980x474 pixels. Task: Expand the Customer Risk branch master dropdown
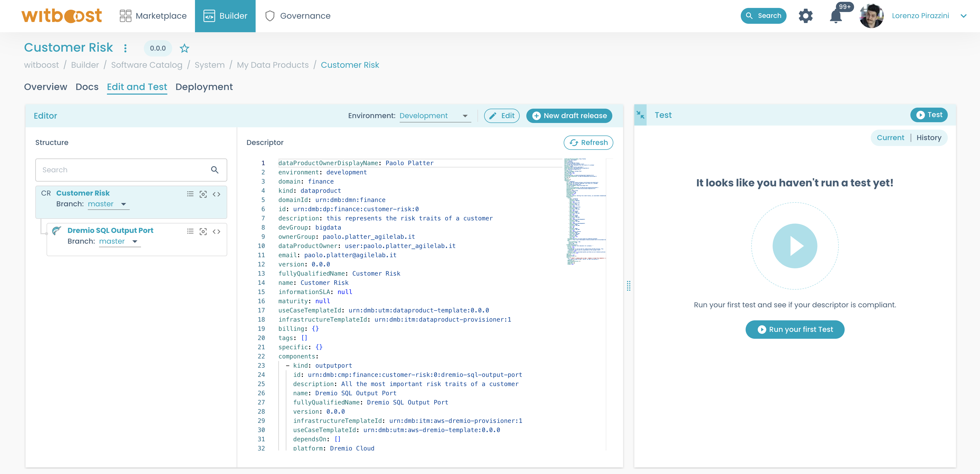tap(108, 204)
